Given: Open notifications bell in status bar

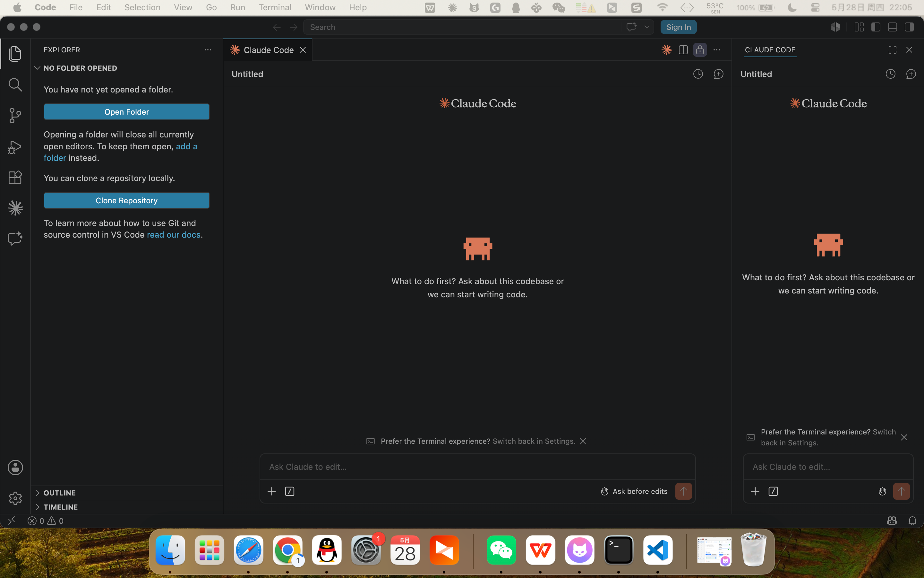Looking at the screenshot, I should (x=912, y=521).
